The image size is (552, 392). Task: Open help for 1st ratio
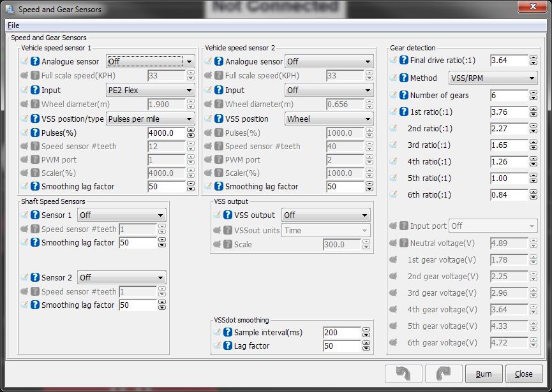(404, 112)
